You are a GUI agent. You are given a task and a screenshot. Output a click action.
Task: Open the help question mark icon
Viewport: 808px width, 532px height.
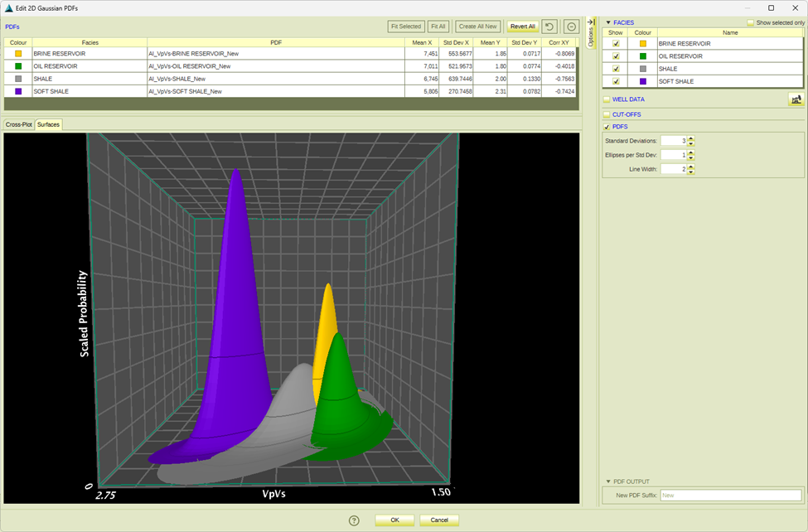[354, 520]
